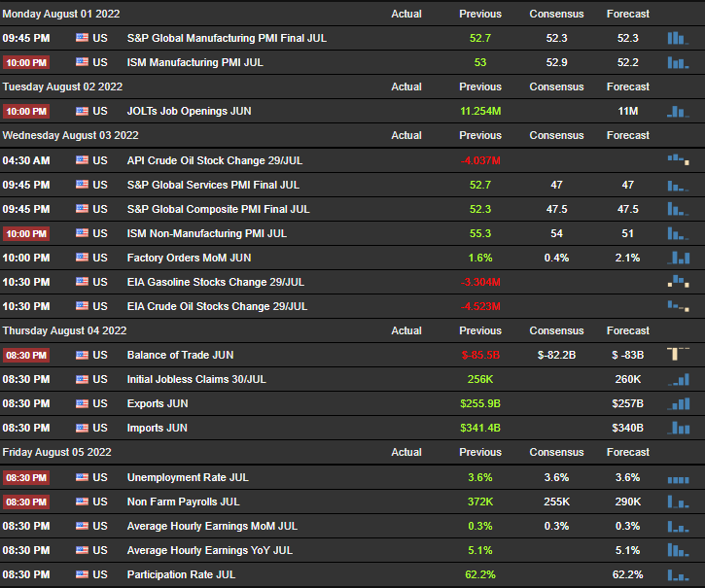Open chart icon for EIA Gasoline Stocks Change
Image resolution: width=705 pixels, height=588 pixels.
pyautogui.click(x=678, y=282)
